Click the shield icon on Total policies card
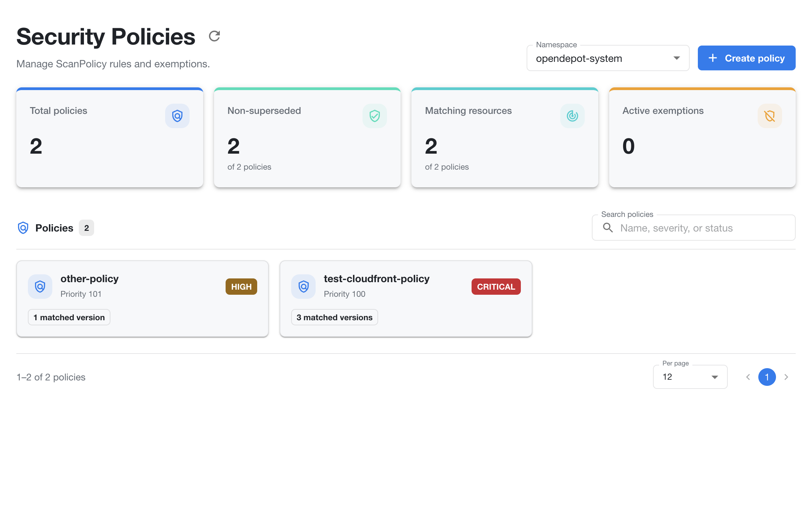 177,116
